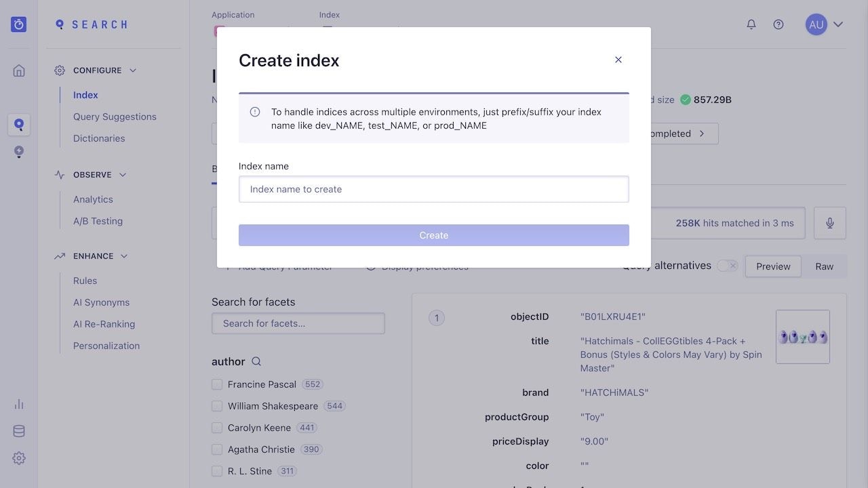Open AI Re-Ranking from the Enhance section
868x488 pixels.
coord(104,324)
